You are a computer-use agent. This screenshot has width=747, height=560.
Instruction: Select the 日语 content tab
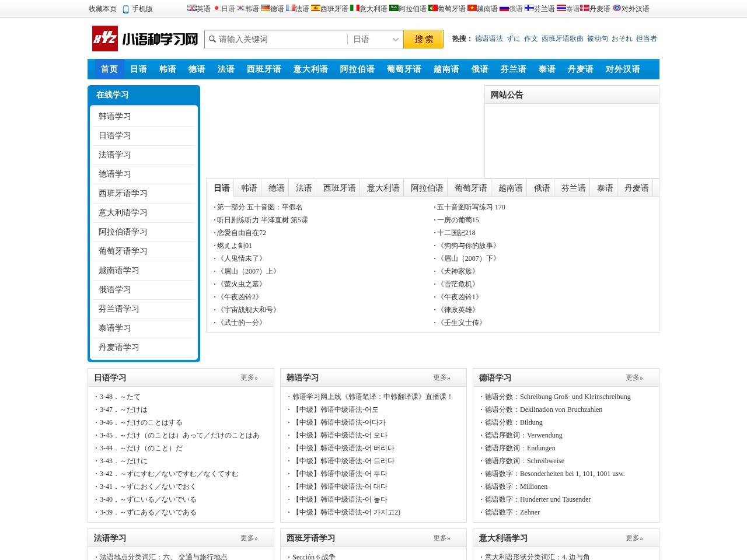coord(222,188)
